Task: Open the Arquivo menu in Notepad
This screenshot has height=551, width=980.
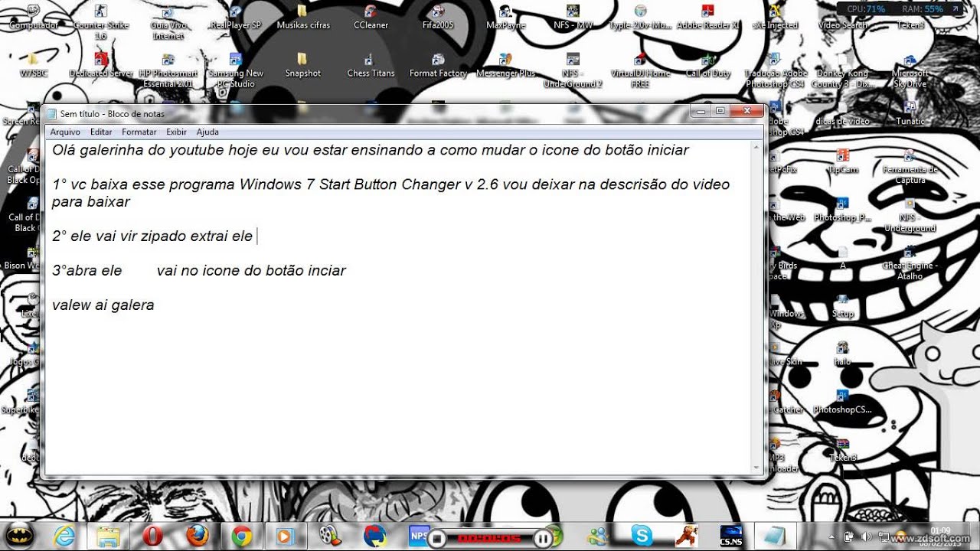Action: (x=65, y=132)
